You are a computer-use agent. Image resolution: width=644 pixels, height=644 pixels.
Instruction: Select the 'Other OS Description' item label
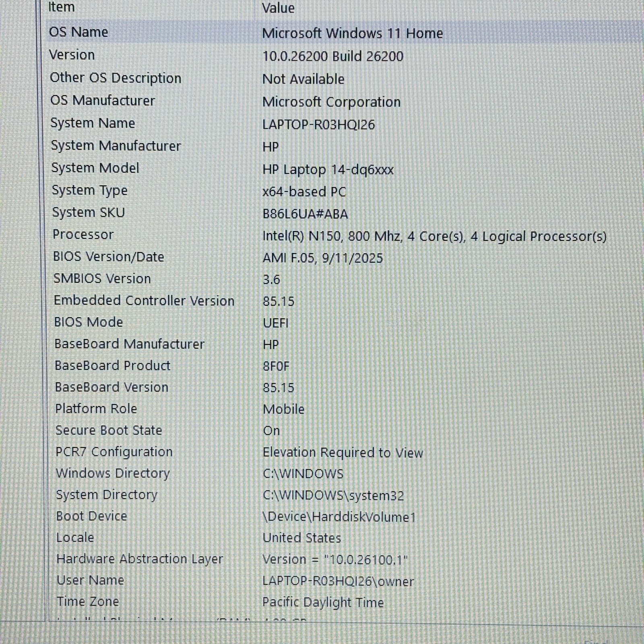(116, 78)
